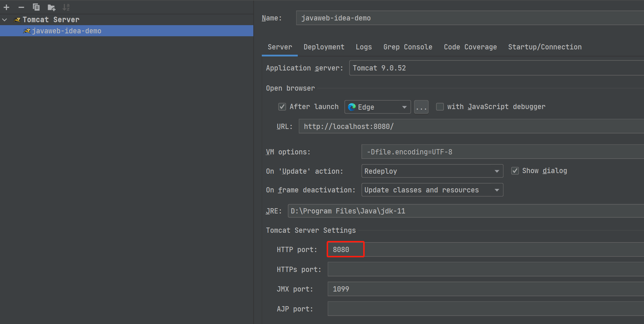Enable with JavaScript debugger checkbox

point(440,107)
